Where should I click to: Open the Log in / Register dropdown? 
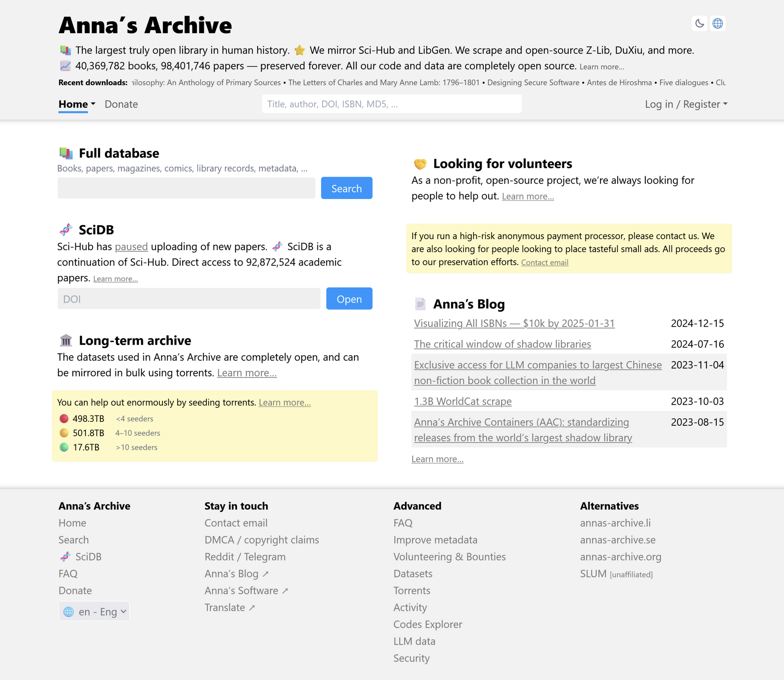[x=686, y=104]
